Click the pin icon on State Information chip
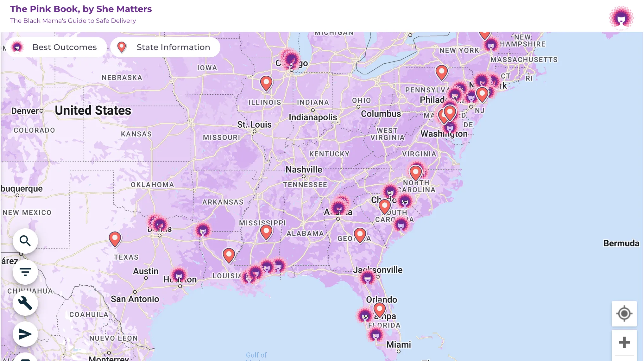The height and width of the screenshot is (361, 644). (x=122, y=47)
